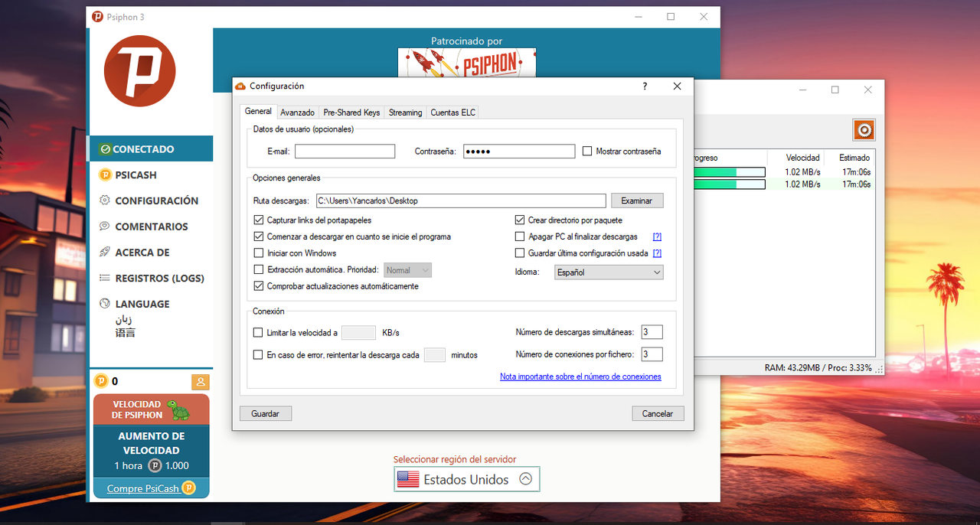Viewport: 980px width, 525px height.
Task: Click the list icon beside REGISTROS (LOGS)
Action: tap(105, 278)
